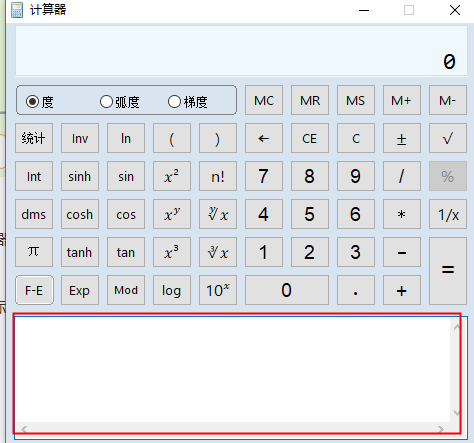474x443 pixels.
Task: Click digit 3 key
Action: tap(356, 252)
